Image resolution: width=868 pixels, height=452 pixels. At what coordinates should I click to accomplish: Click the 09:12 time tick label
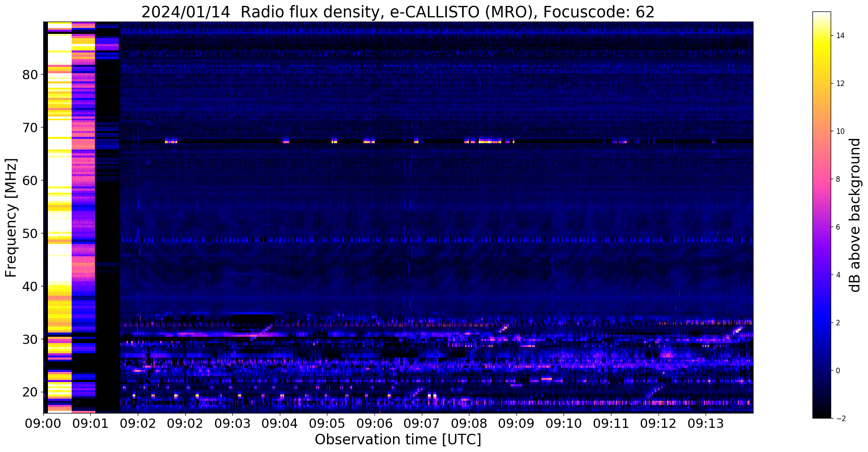[x=658, y=423]
